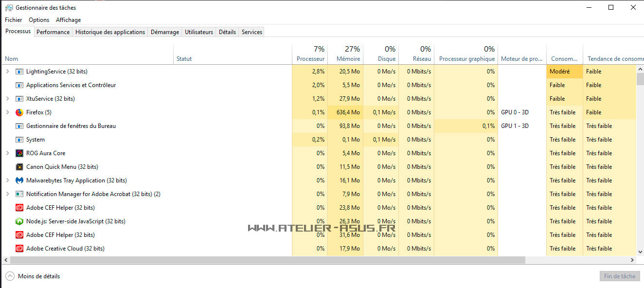
Task: Click the Moteur de pro... column header
Action: tap(522, 54)
